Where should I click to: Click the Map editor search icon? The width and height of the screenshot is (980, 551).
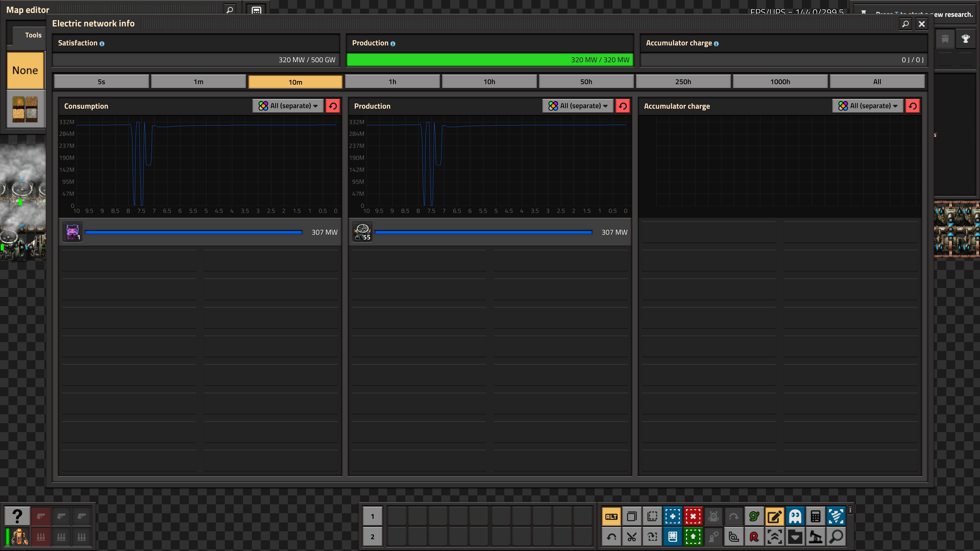(x=230, y=10)
